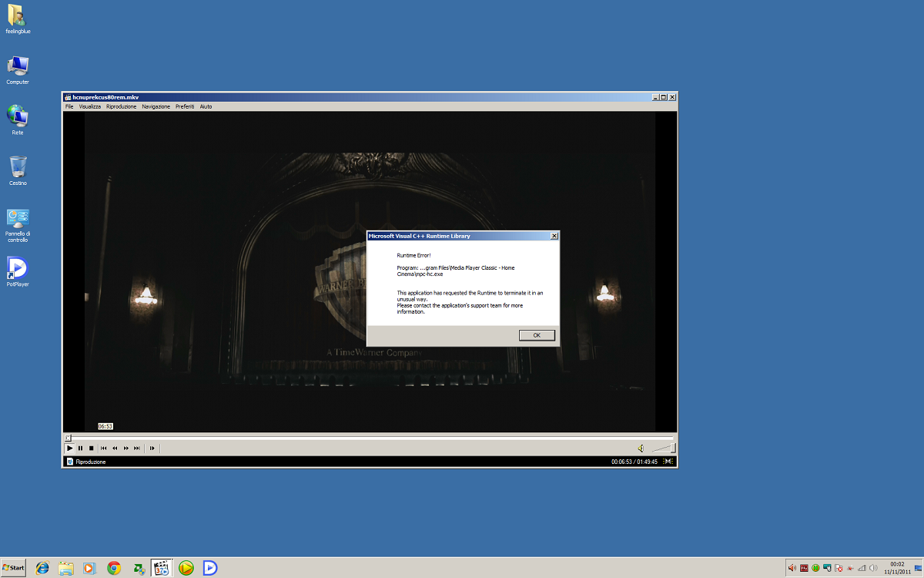Viewport: 924px width, 578px height.
Task: Skip to next chapter with skip-forward icon
Action: point(137,448)
